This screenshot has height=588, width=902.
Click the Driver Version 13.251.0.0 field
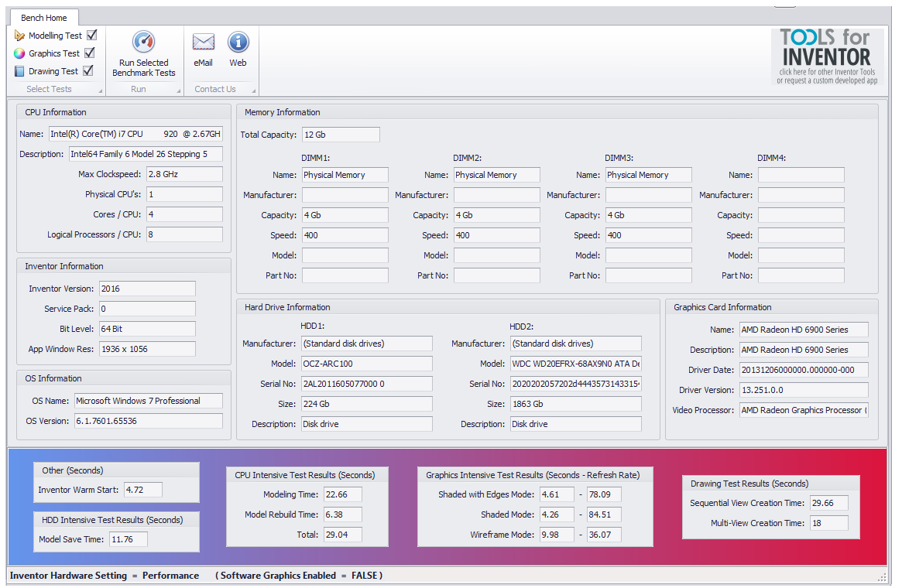[x=804, y=390]
